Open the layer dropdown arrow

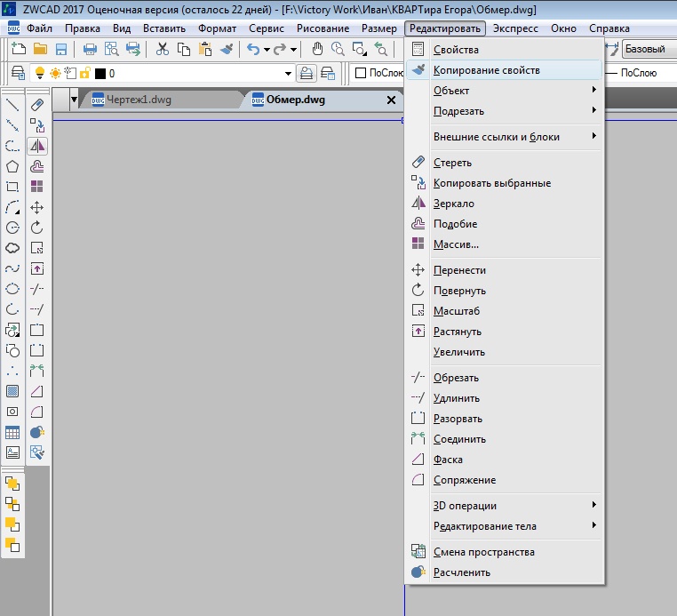[289, 74]
